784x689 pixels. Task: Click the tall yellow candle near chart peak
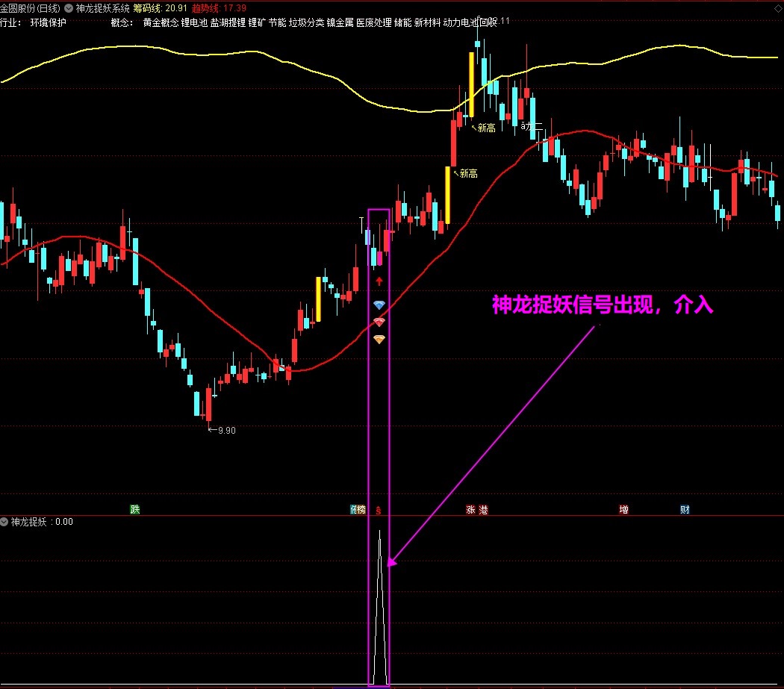471,84
